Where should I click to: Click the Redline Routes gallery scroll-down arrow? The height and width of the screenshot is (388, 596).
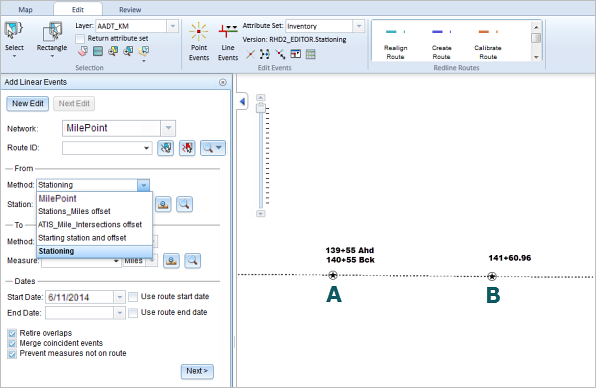click(x=536, y=57)
